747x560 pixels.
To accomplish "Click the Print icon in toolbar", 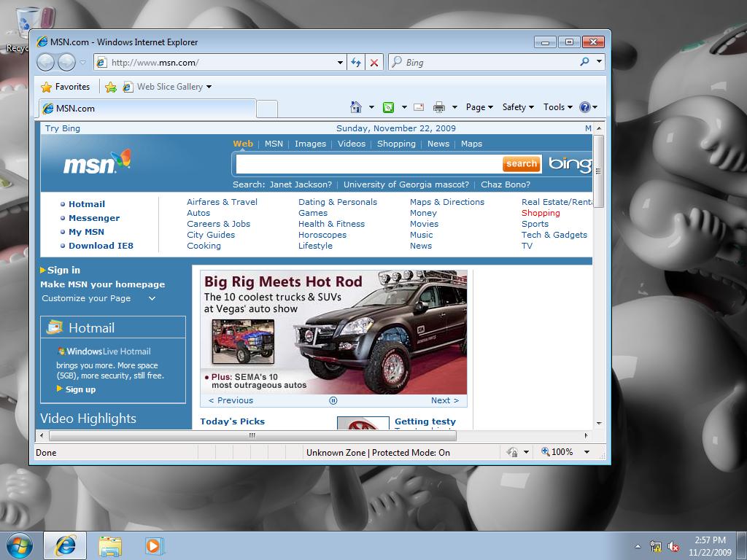I will tap(438, 107).
